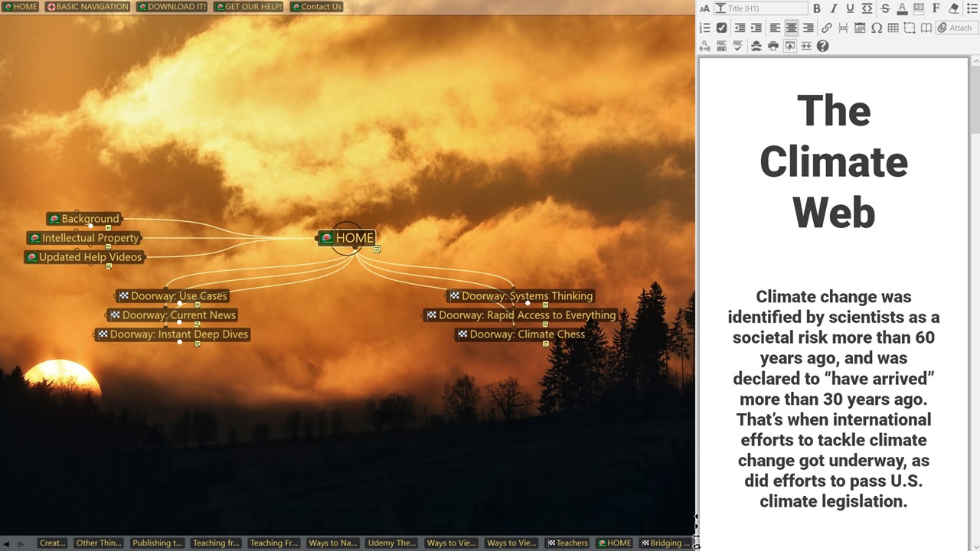
Task: Insert horizontal rule in note
Action: [x=843, y=28]
